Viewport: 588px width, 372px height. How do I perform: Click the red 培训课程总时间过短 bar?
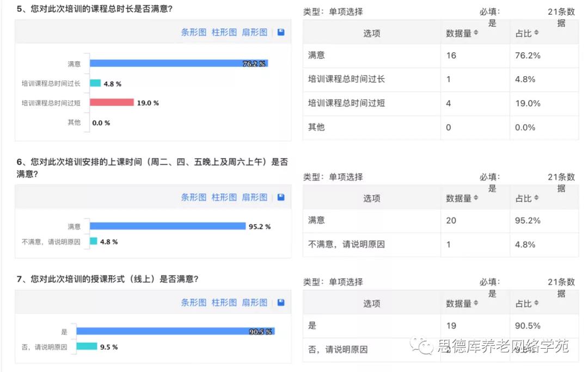(112, 102)
